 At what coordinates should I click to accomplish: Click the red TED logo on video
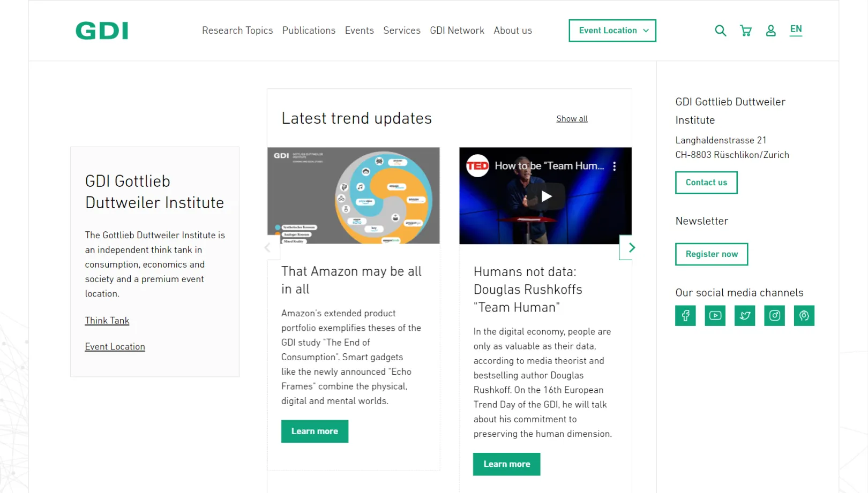(477, 166)
